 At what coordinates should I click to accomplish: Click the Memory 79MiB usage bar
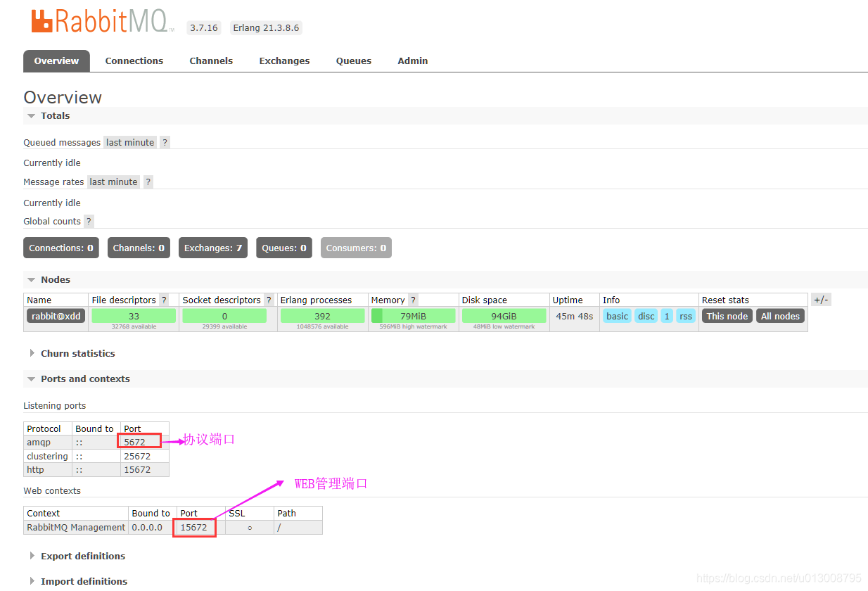coord(413,316)
